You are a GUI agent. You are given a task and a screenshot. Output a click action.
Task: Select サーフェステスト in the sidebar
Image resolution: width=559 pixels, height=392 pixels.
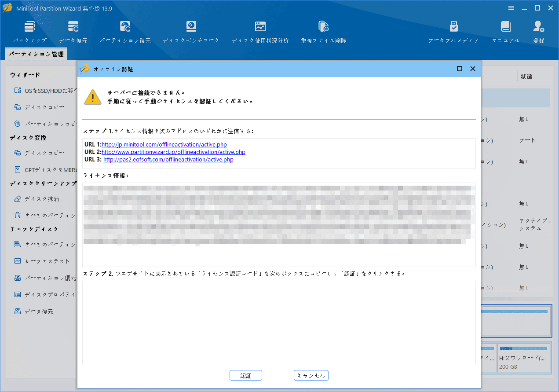[42, 261]
